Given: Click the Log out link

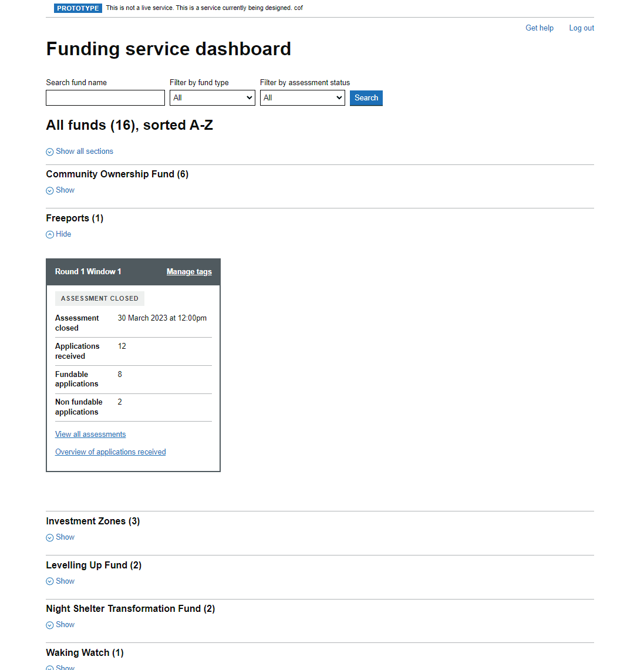Looking at the screenshot, I should 581,28.
